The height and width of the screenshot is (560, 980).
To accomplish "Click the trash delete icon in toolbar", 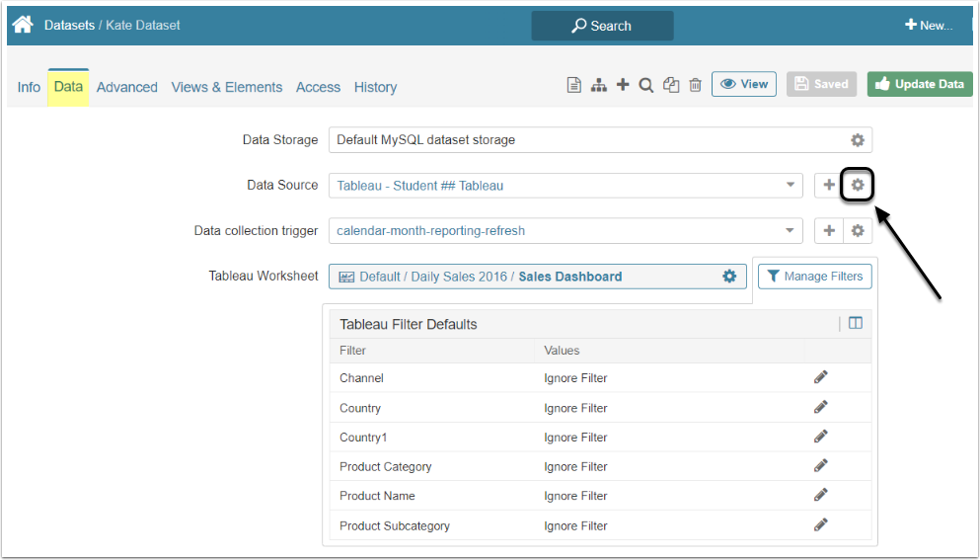I will [x=696, y=86].
